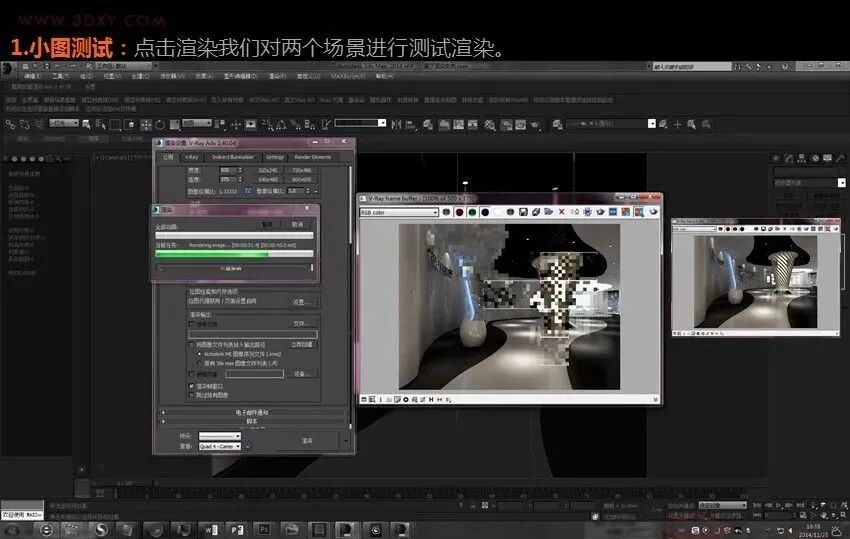Switch to the first Common tab in Render Setup
This screenshot has height=539, width=850.
(x=168, y=157)
